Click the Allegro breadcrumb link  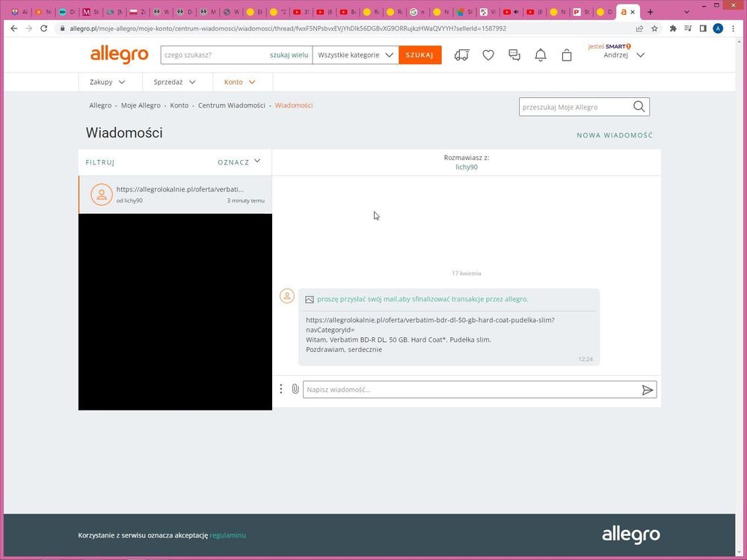[x=100, y=105]
